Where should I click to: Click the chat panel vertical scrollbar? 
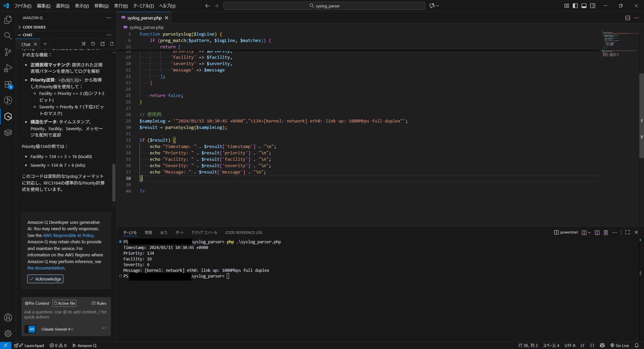[114, 183]
